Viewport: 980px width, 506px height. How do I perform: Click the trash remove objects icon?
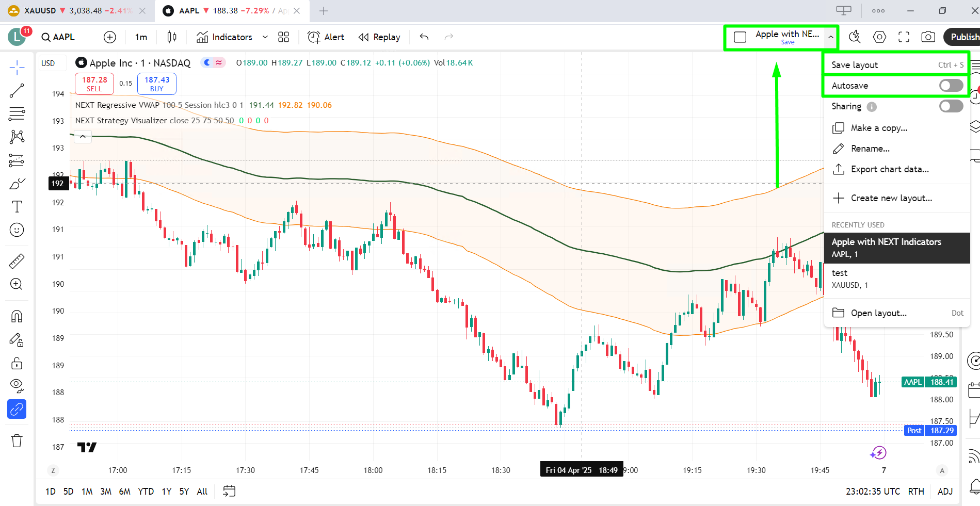17,441
